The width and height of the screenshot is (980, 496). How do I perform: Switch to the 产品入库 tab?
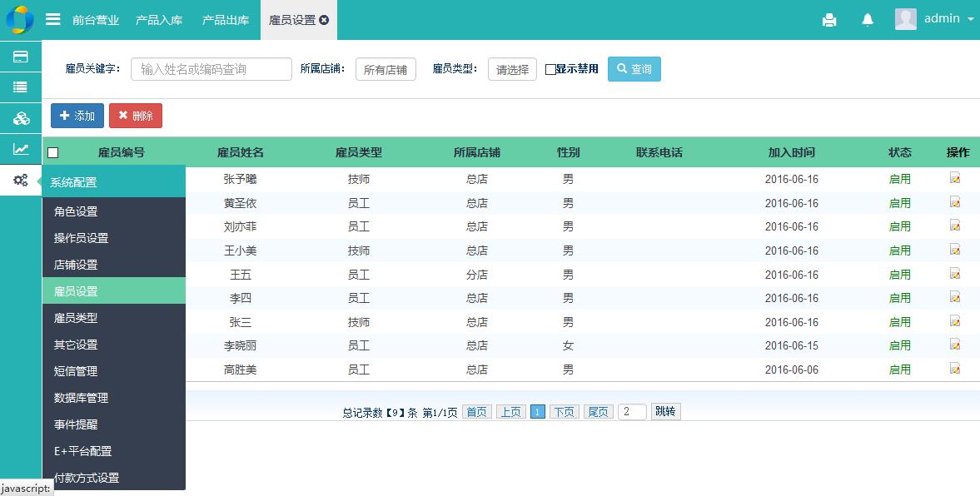pyautogui.click(x=159, y=20)
